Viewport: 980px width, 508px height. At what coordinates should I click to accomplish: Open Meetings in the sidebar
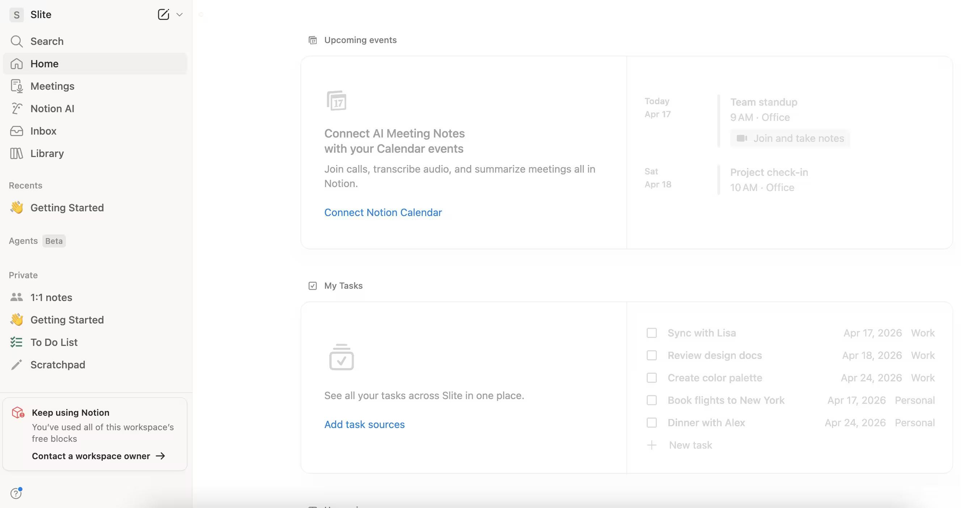pos(95,86)
